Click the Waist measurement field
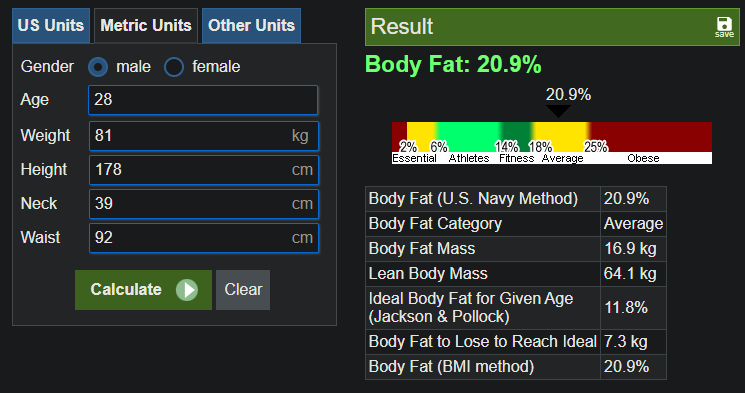Viewport: 745px width, 393px height. pyautogui.click(x=204, y=238)
